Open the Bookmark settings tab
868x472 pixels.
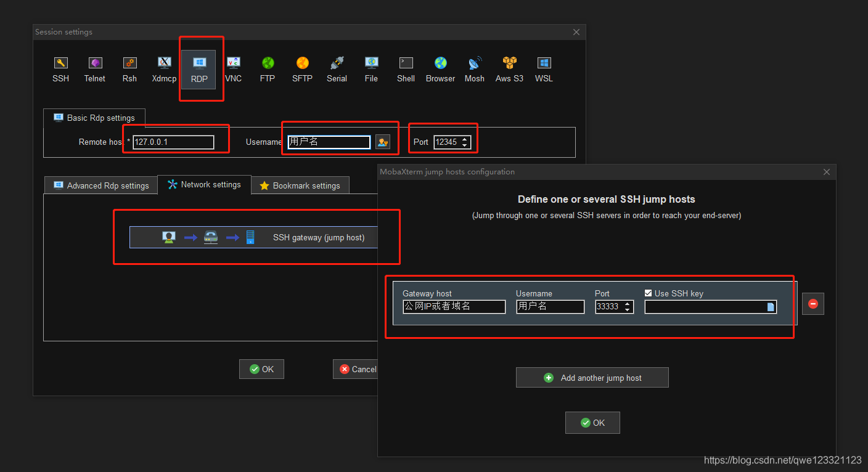(300, 185)
